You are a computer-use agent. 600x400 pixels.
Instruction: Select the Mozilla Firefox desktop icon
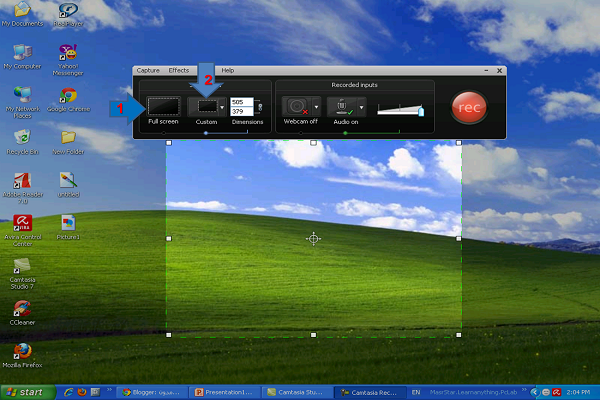point(23,356)
